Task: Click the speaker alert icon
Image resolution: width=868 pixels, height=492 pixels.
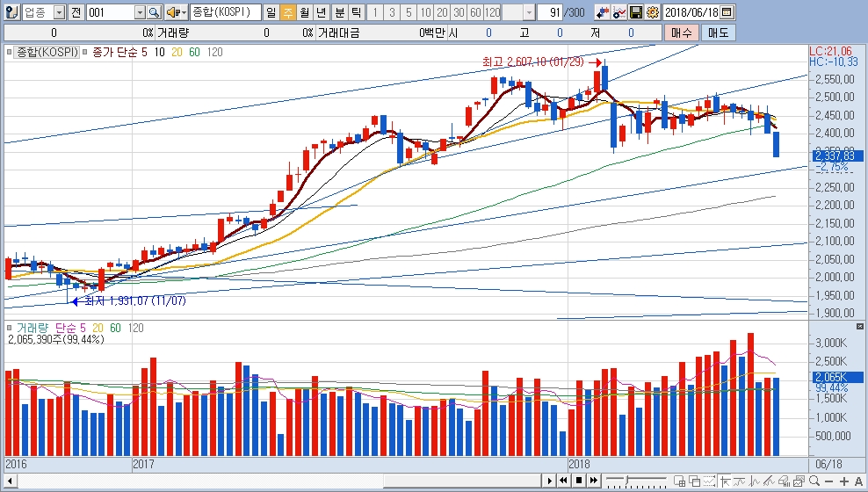Action: 173,12
